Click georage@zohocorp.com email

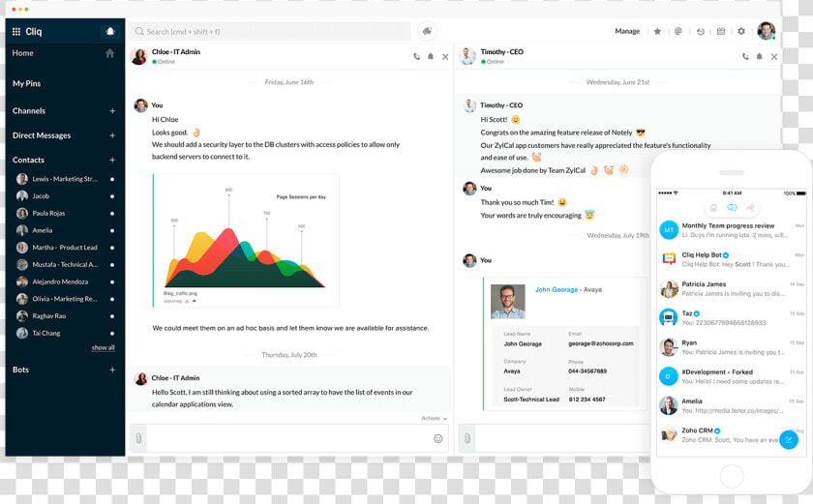601,343
